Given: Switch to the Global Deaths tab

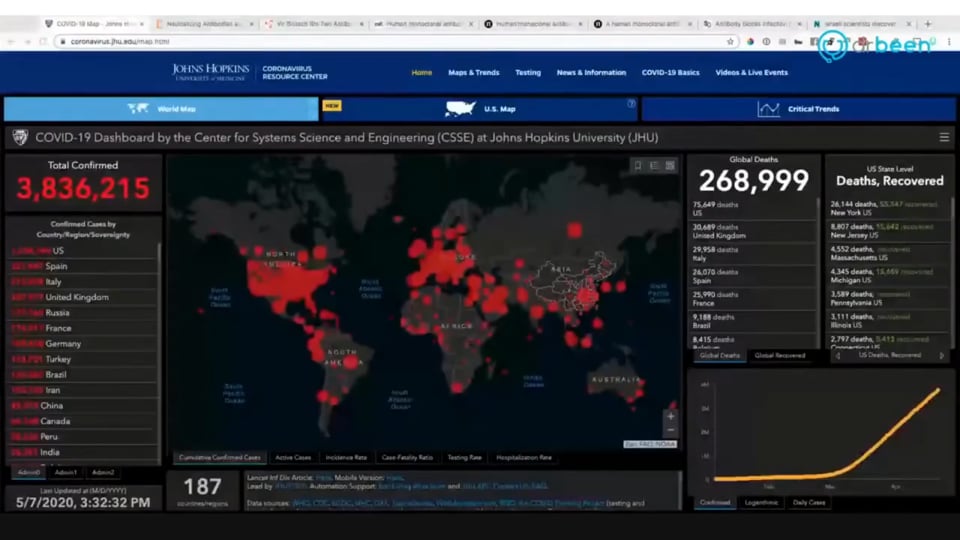Looking at the screenshot, I should coord(719,356).
